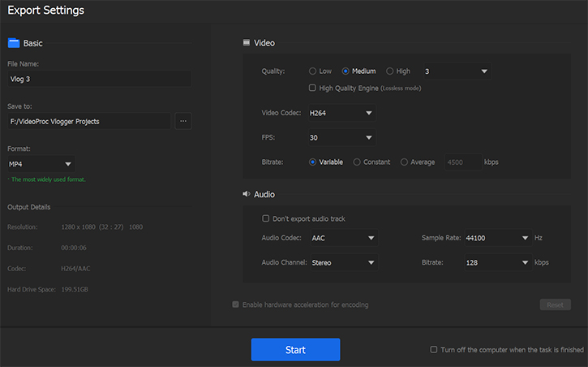Open the Stereo audio channel dropdown
The height and width of the screenshot is (367, 588).
(x=342, y=263)
